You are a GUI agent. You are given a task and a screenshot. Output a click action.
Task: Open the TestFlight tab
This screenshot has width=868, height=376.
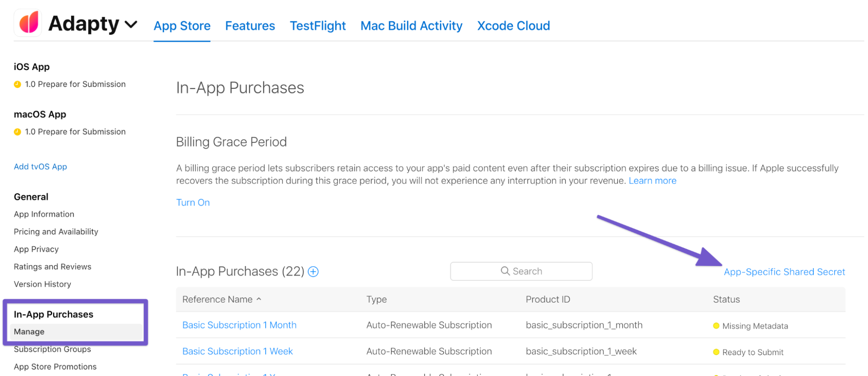point(318,26)
